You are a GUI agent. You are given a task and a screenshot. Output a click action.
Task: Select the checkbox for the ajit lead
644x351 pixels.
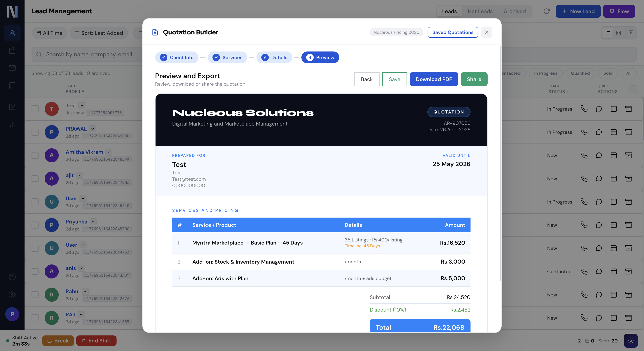(35, 179)
